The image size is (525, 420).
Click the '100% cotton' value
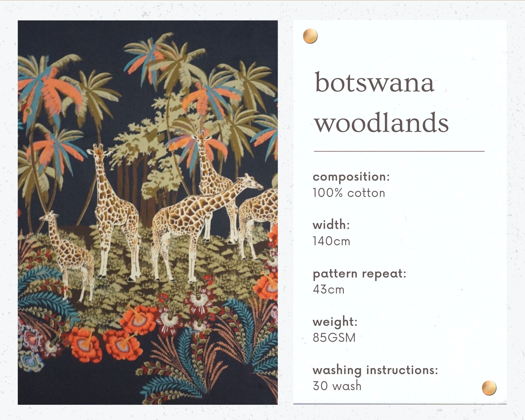[349, 193]
